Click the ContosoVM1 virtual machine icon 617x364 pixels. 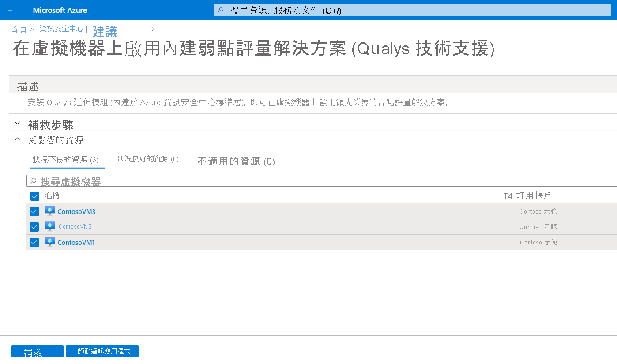click(50, 242)
